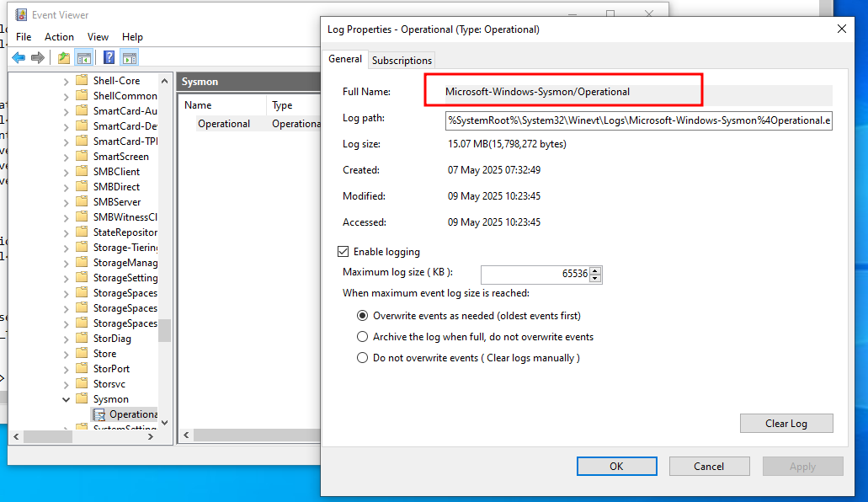This screenshot has width=868, height=502.
Task: Collapse the Sysmon tree node
Action: point(67,399)
